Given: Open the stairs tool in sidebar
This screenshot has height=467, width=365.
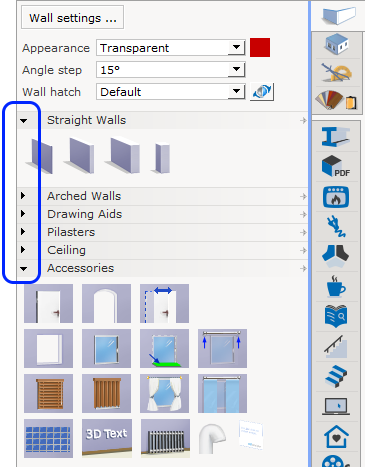Looking at the screenshot, I should click(336, 376).
